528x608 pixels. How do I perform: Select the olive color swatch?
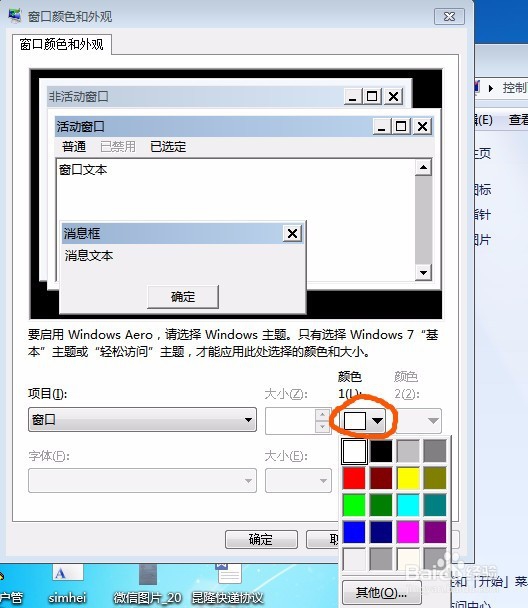435,478
